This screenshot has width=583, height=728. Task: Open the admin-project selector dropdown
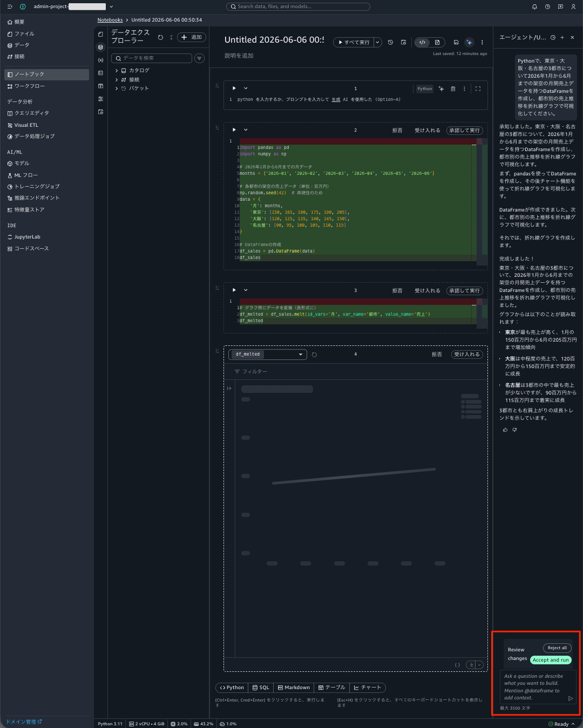point(111,6)
